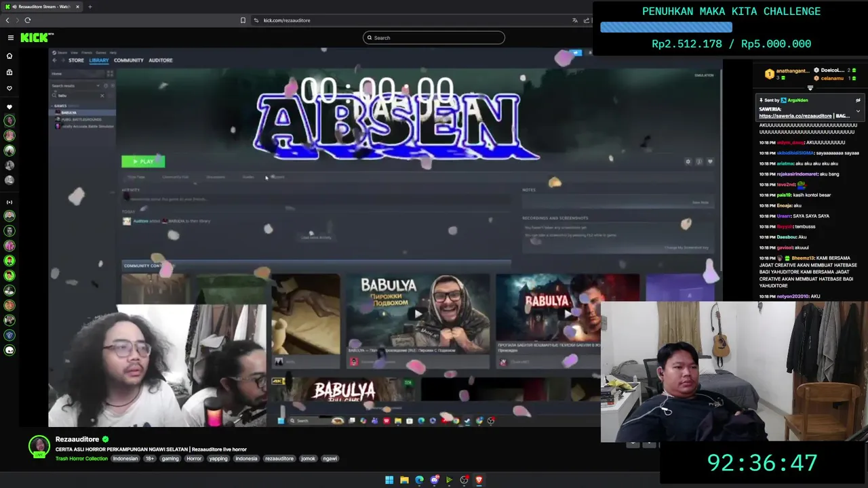Click the Kick search field
868x488 pixels.
(434, 38)
